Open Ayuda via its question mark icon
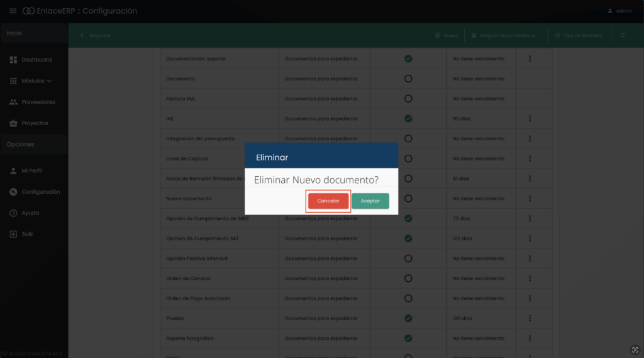644x358 pixels. pos(13,213)
